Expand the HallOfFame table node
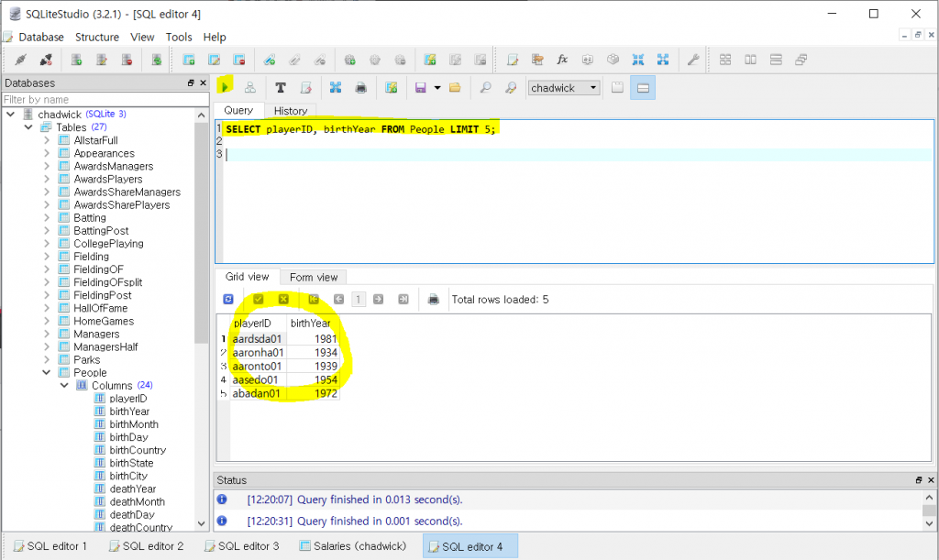The image size is (939, 560). pos(47,308)
